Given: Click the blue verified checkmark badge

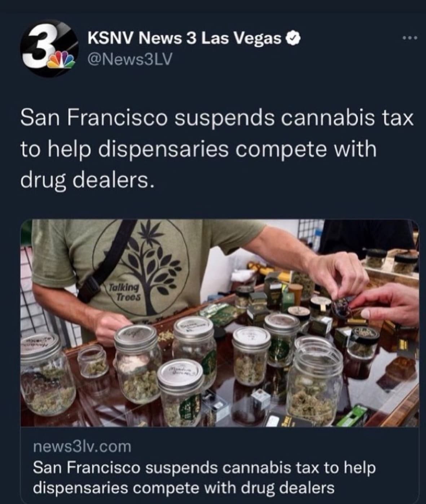Looking at the screenshot, I should point(294,38).
